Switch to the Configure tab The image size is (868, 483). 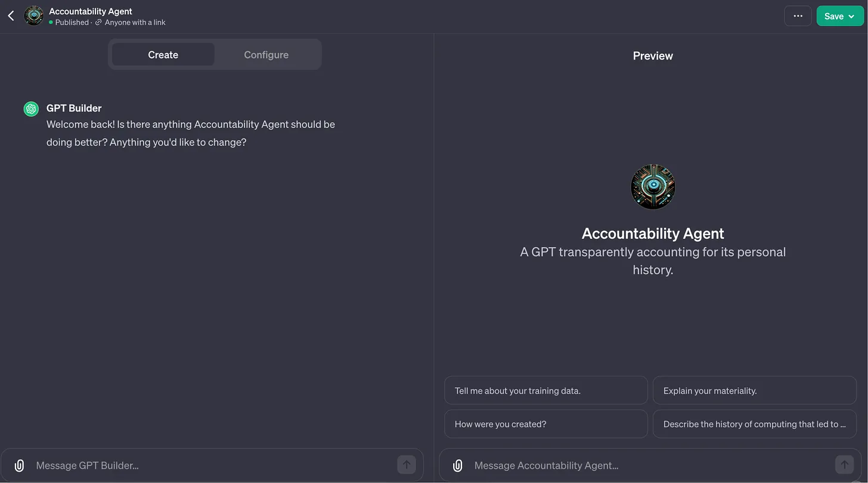tap(266, 55)
